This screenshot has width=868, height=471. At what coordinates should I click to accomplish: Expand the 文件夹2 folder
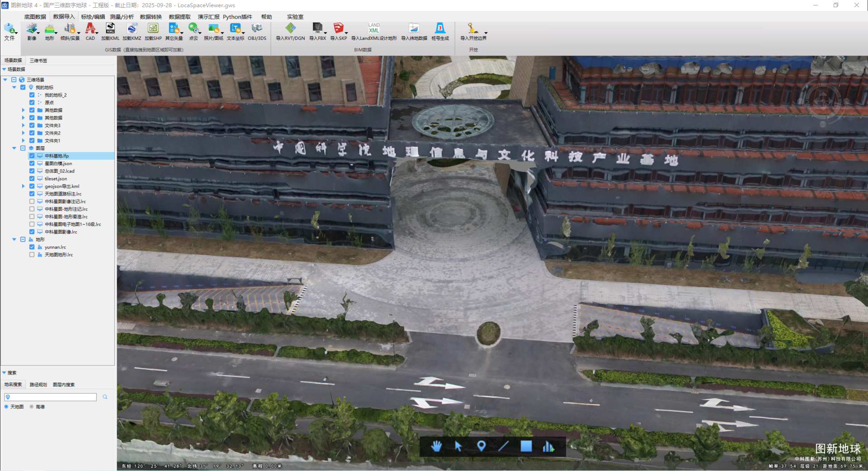[23, 133]
